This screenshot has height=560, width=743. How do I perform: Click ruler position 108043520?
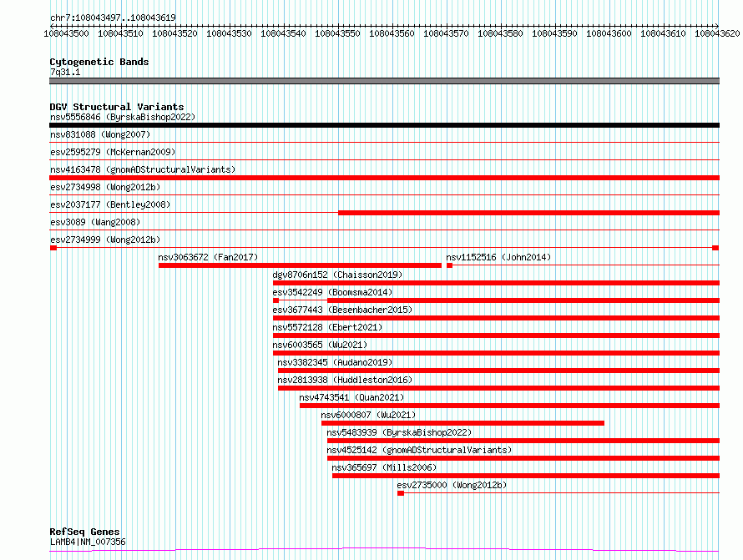click(x=174, y=33)
